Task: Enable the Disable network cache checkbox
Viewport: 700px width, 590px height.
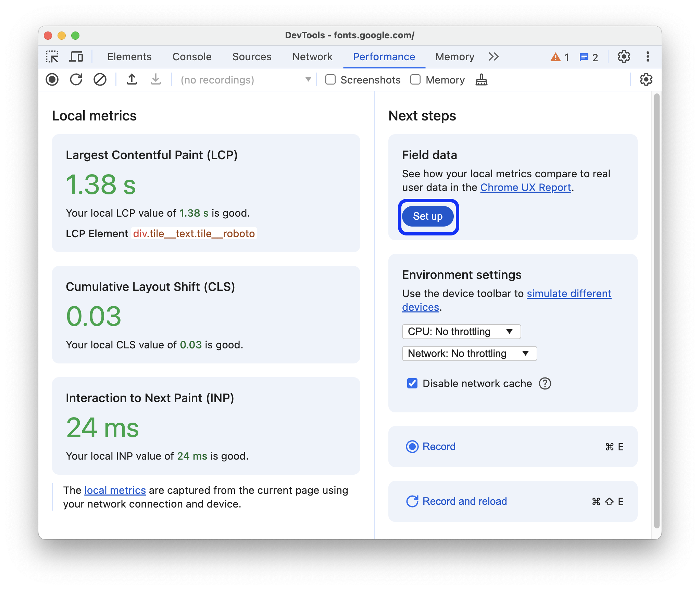Action: click(x=412, y=383)
